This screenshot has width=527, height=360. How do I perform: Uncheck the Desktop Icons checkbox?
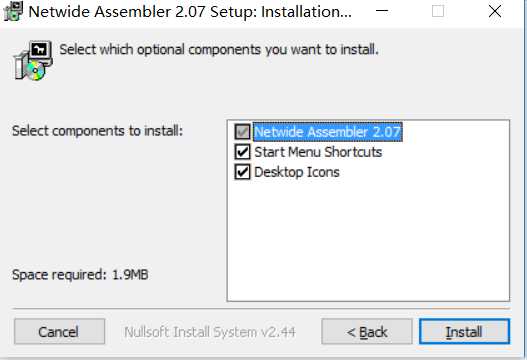click(242, 172)
